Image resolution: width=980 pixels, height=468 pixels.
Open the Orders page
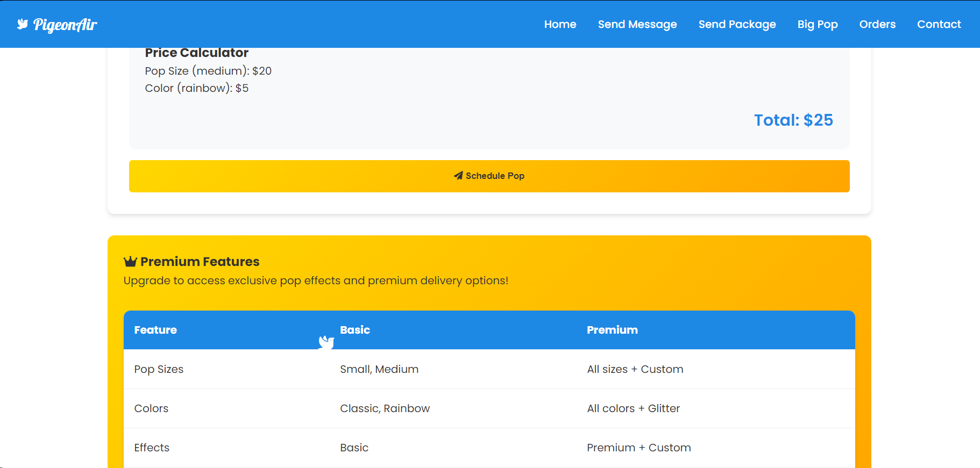tap(877, 24)
